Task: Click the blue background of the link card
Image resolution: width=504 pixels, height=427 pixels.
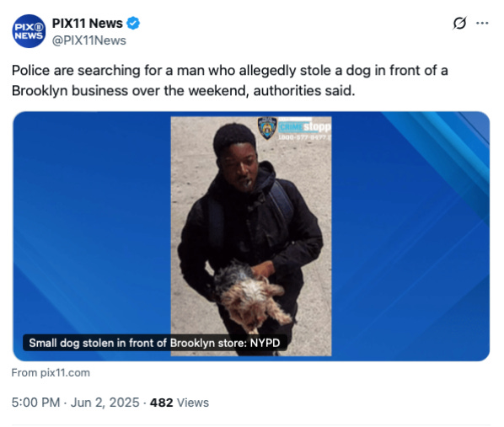Action: pos(410,236)
